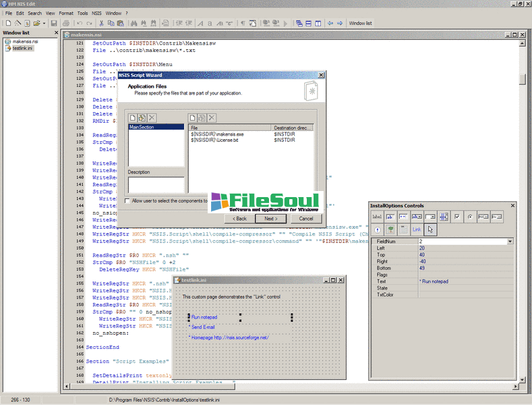Select the Icon control with exclamation mark
The width and height of the screenshot is (532, 405).
(377, 230)
